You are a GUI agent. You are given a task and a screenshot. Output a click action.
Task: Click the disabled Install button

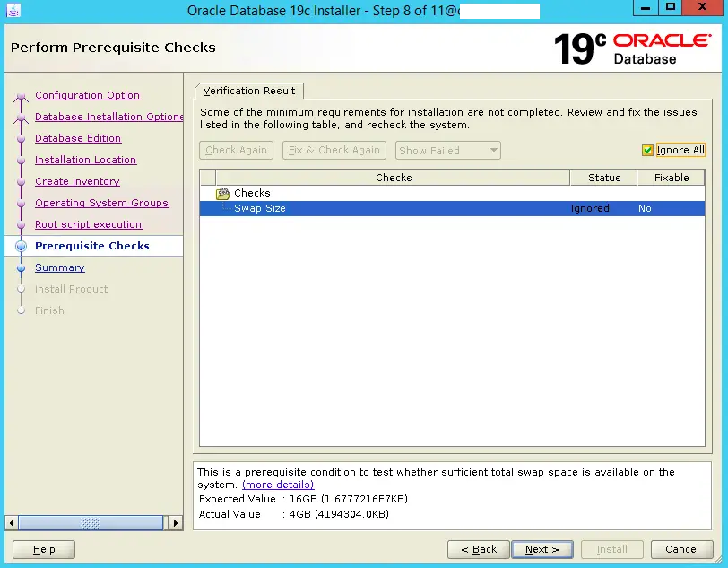612,549
